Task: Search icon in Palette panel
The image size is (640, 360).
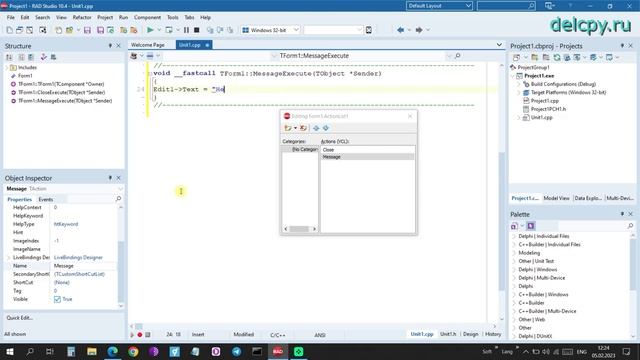Action: [x=630, y=226]
